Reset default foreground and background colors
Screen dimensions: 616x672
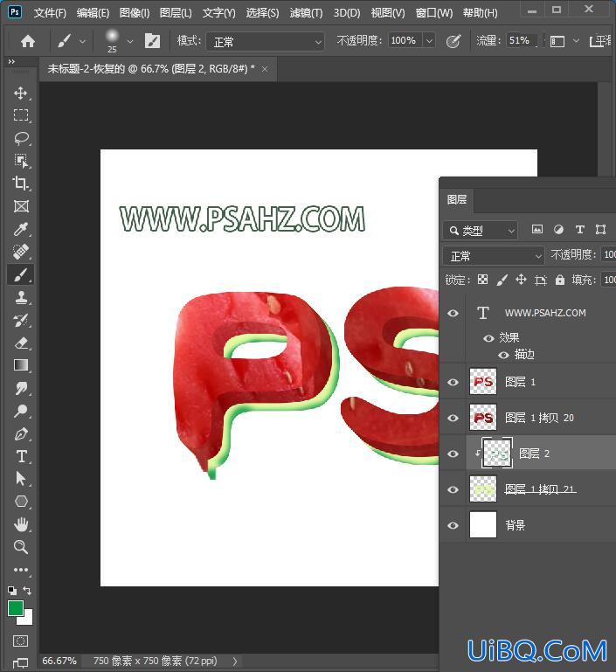(12, 591)
